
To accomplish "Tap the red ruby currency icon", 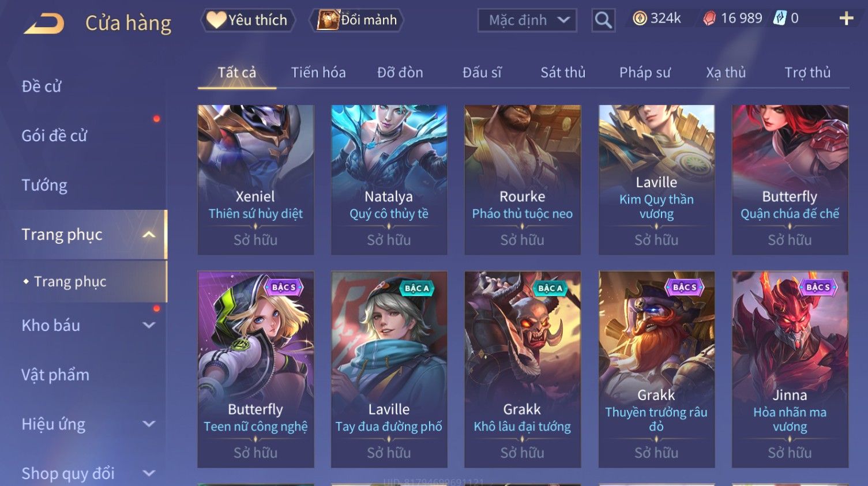I will 709,19.
